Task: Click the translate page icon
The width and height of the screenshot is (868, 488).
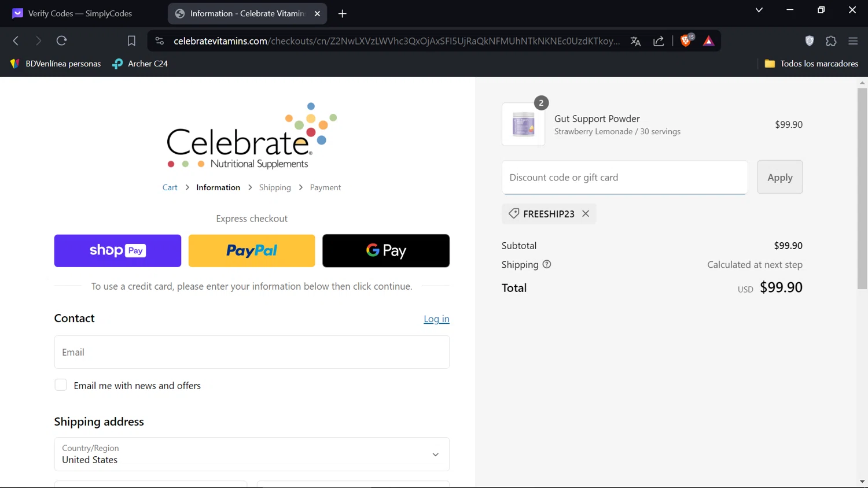Action: [x=635, y=41]
